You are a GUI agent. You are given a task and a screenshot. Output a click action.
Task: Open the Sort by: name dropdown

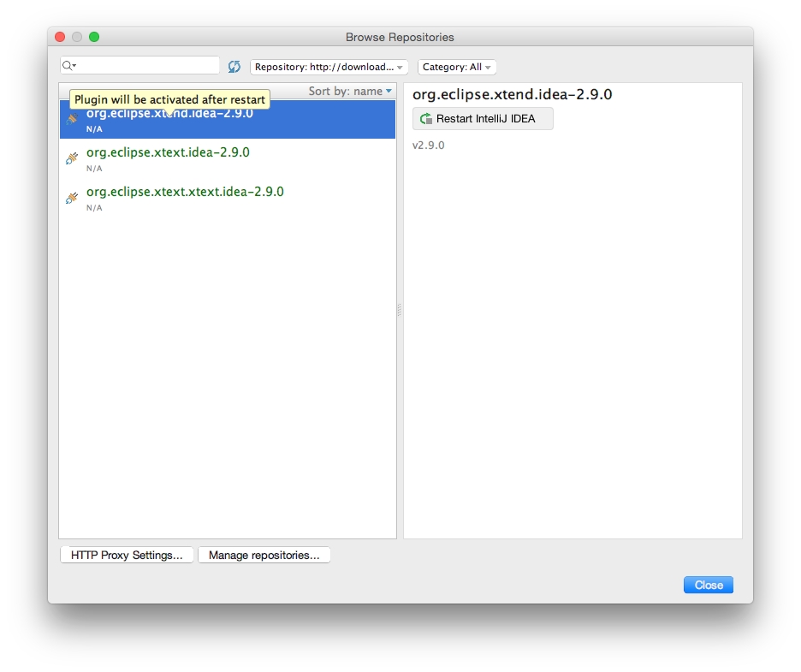coord(349,91)
